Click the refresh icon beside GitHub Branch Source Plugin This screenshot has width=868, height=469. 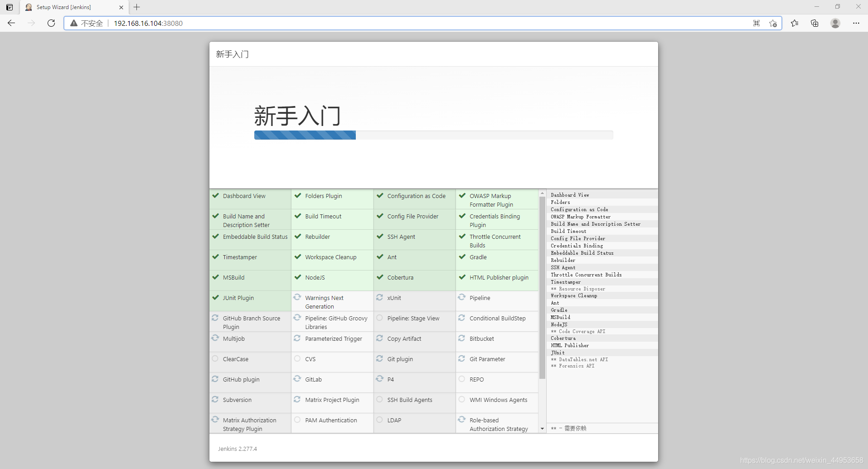[x=215, y=318]
